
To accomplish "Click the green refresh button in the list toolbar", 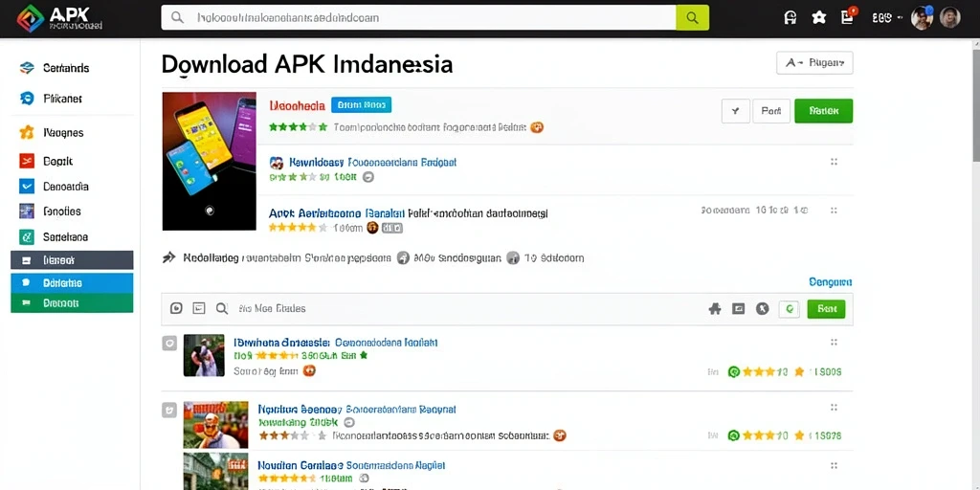I will [790, 309].
